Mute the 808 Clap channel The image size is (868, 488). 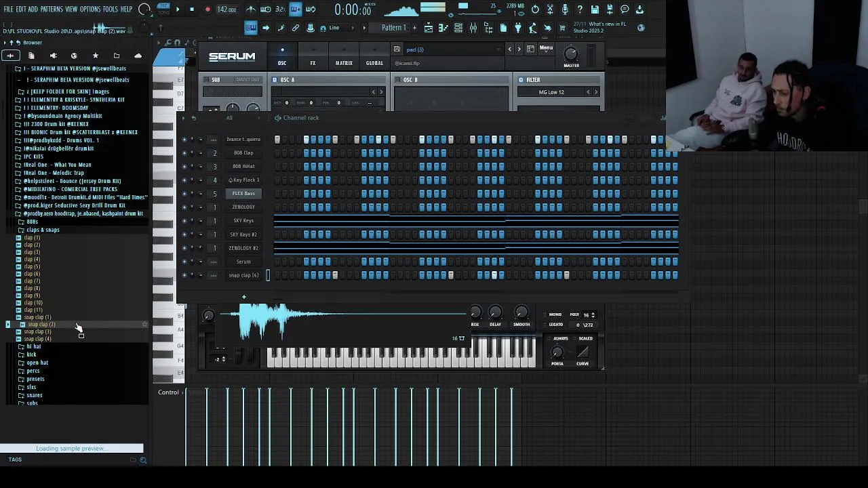coord(184,153)
